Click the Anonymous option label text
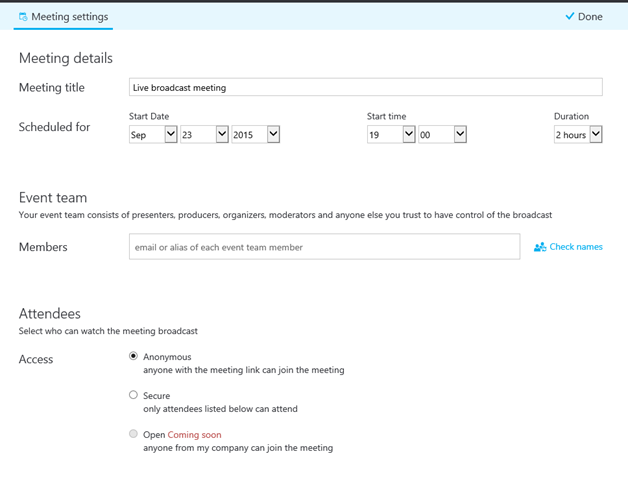The height and width of the screenshot is (480, 628). (167, 357)
